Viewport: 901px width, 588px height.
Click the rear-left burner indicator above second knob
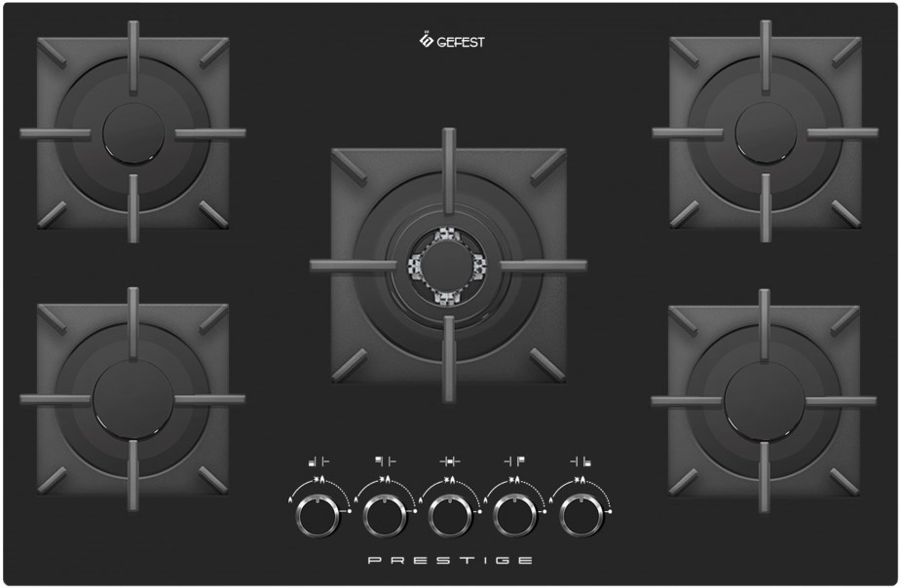point(385,461)
